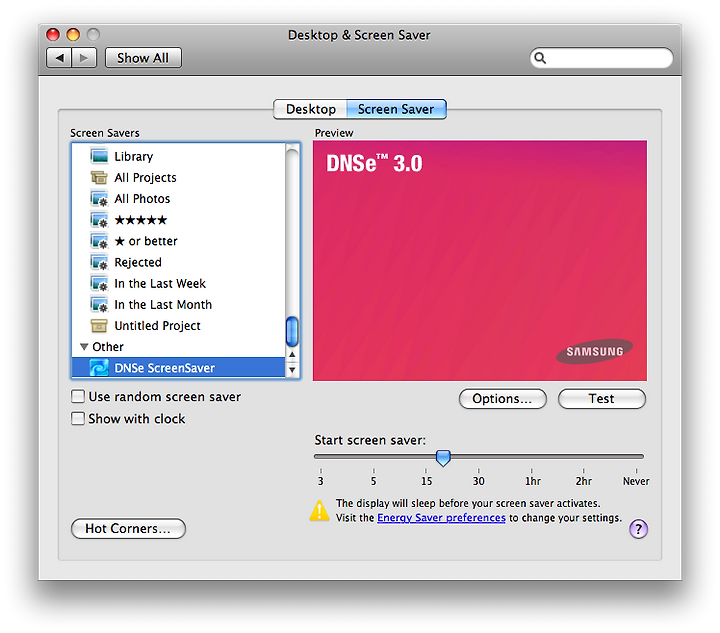This screenshot has height=633, width=720.
Task: Click the In the Last Month icon
Action: [99, 304]
